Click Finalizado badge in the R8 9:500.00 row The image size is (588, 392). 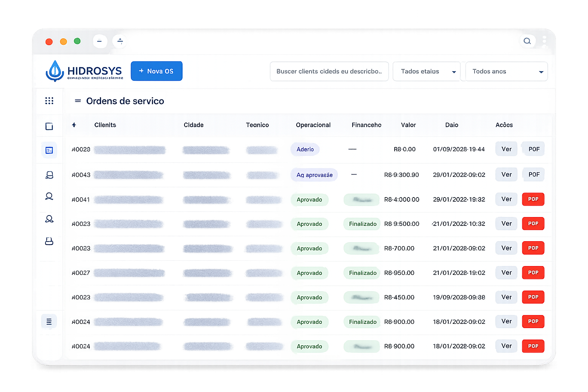click(362, 224)
